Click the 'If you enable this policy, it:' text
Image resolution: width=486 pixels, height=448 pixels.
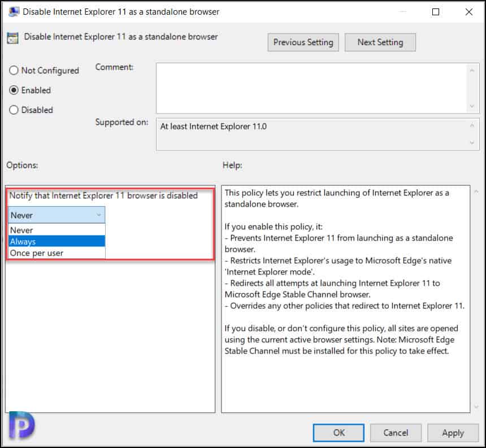(274, 227)
